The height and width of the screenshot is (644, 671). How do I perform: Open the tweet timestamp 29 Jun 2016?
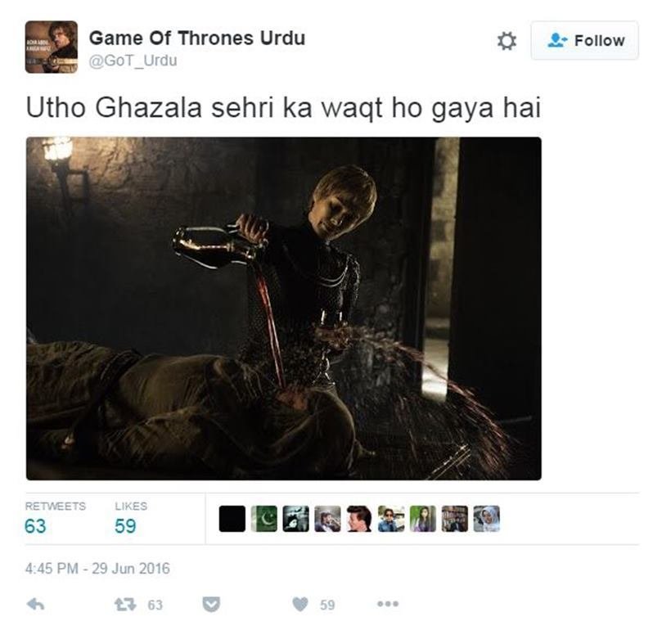pyautogui.click(x=97, y=568)
